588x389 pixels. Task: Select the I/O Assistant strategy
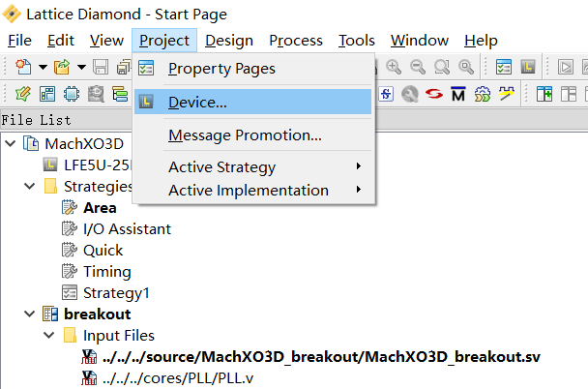tap(127, 228)
